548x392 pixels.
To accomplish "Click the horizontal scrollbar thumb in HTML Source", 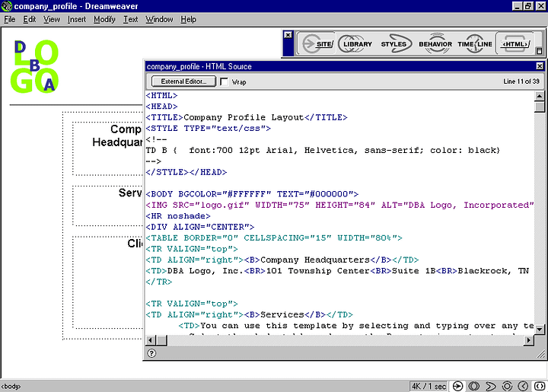I will tap(162, 340).
